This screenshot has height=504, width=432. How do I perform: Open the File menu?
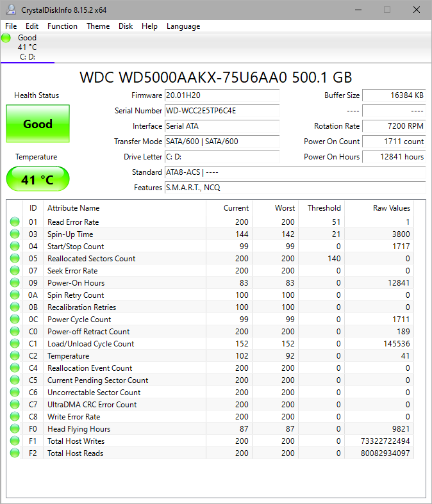click(11, 26)
